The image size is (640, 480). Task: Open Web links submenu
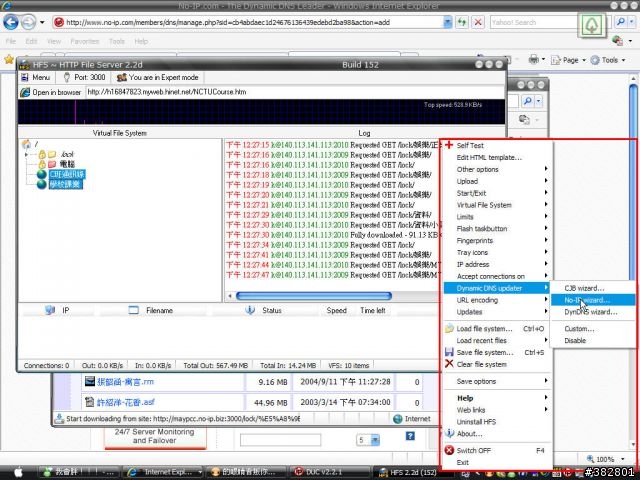tap(497, 410)
